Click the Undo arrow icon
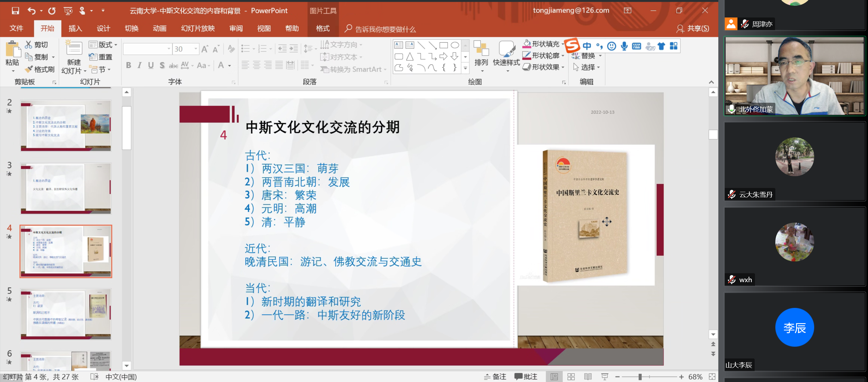This screenshot has height=382, width=868. pos(31,11)
